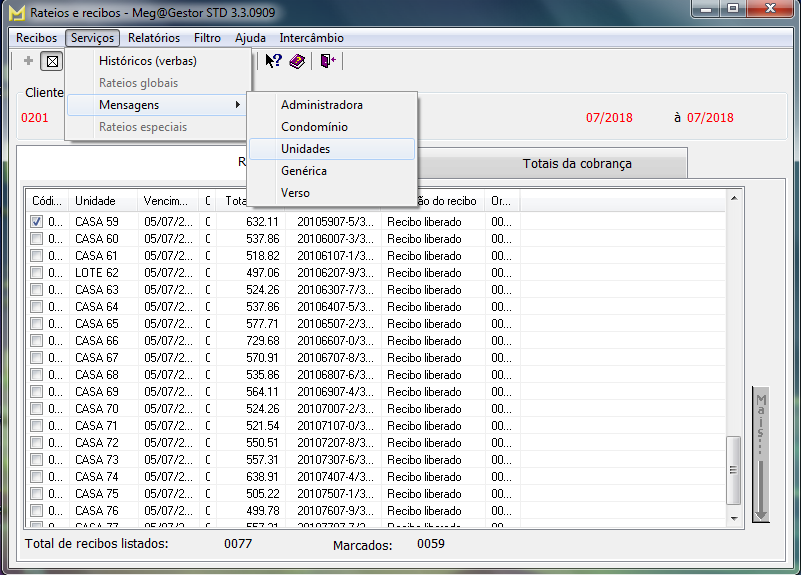
Task: Click the plus add icon in toolbar
Action: 28,61
